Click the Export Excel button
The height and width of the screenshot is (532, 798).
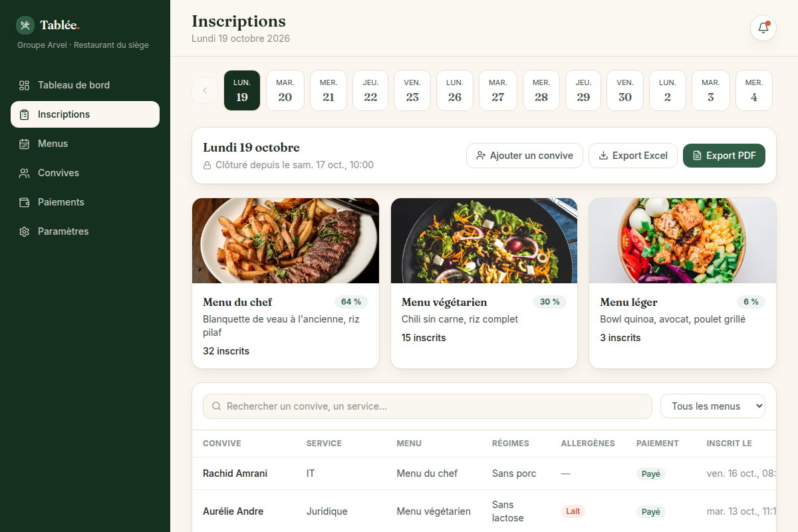click(633, 156)
